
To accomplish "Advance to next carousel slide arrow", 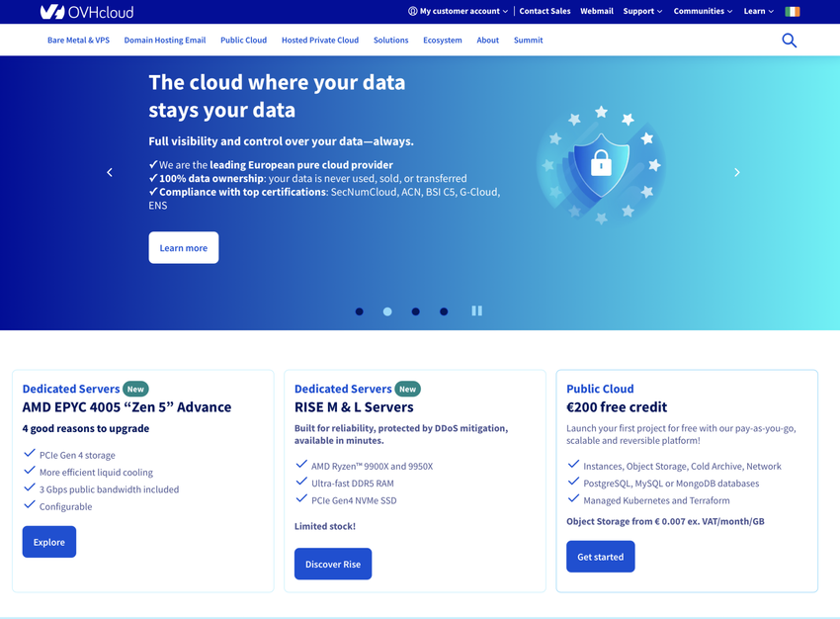I will [736, 172].
